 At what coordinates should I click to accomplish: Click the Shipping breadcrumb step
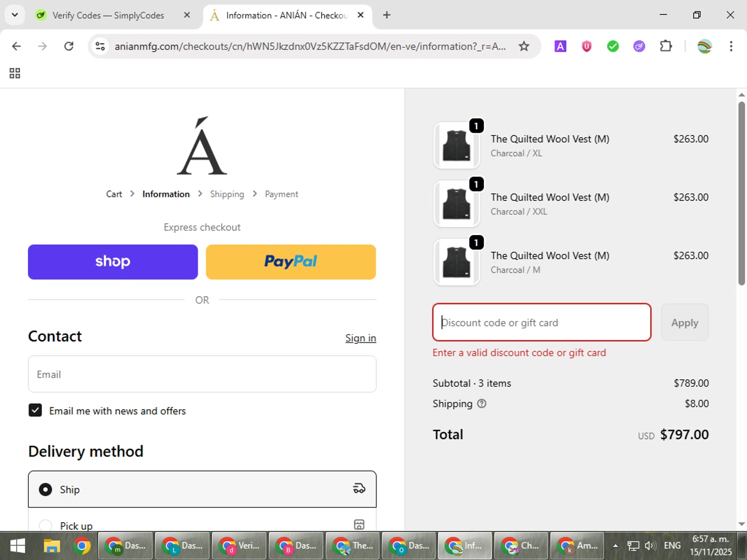[x=227, y=194]
